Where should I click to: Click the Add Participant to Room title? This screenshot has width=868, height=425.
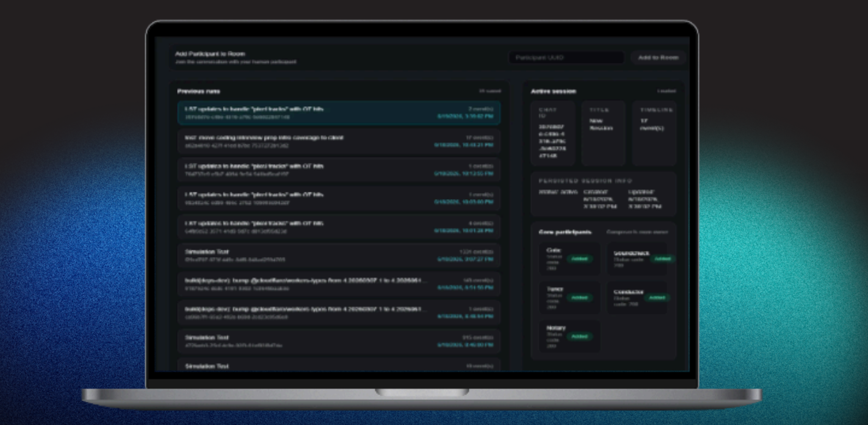coord(210,54)
